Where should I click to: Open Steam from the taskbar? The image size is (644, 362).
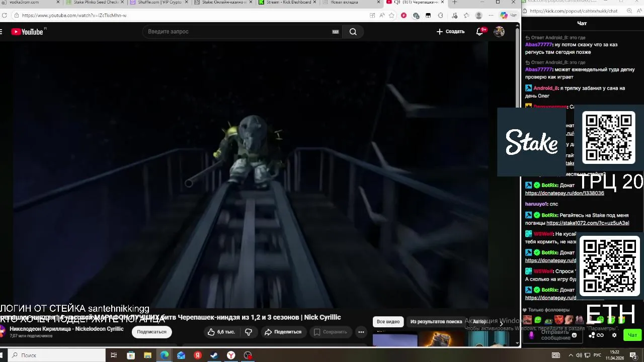214,355
